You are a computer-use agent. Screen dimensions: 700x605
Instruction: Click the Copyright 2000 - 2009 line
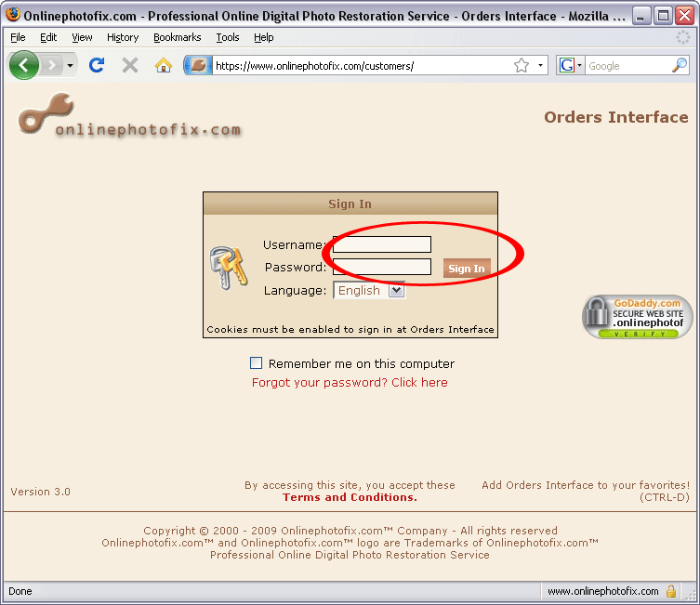pos(350,531)
